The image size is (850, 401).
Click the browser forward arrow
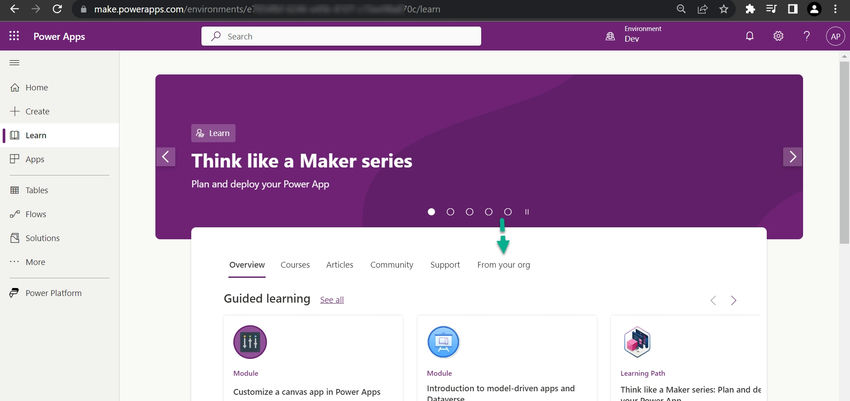pyautogui.click(x=36, y=9)
